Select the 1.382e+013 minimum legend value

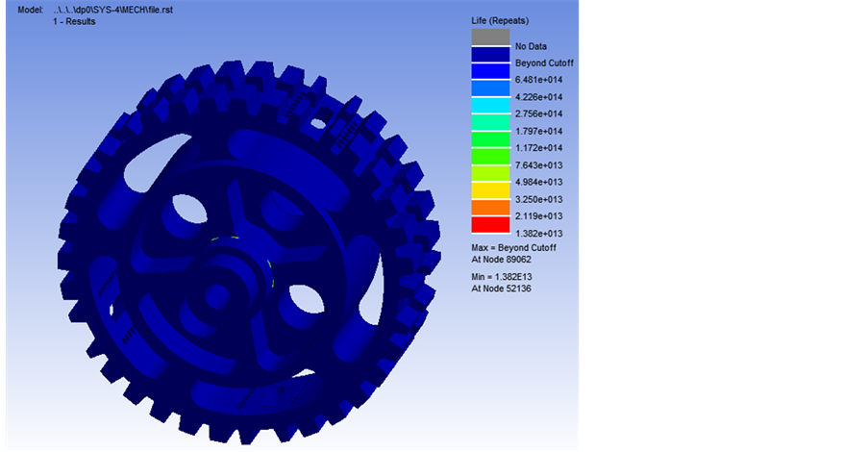538,233
